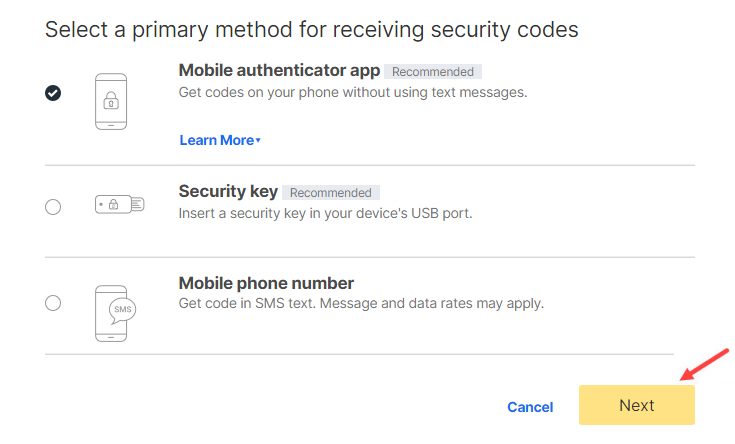Viewport: 735px width, 444px height.
Task: Click the phone with padlock icon
Action: tap(111, 101)
